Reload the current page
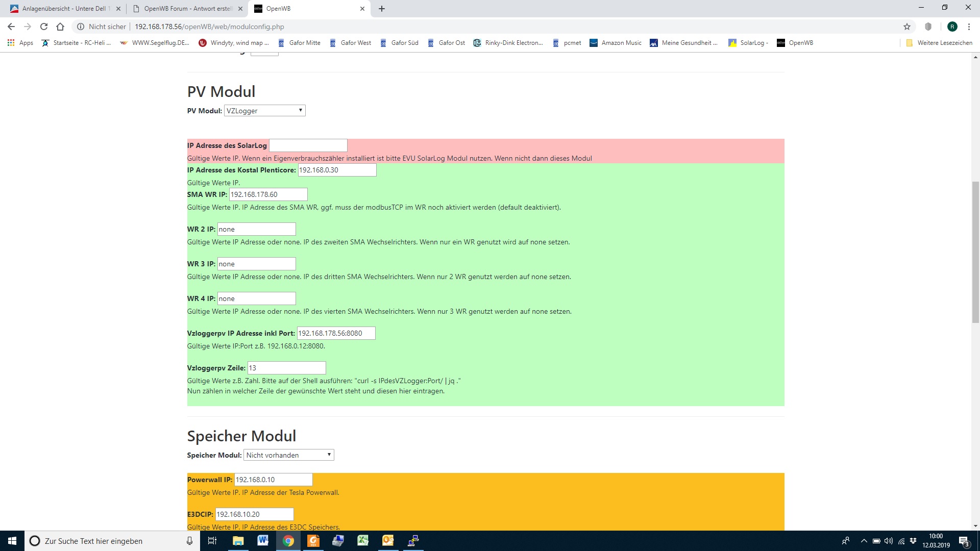 pos(44,27)
